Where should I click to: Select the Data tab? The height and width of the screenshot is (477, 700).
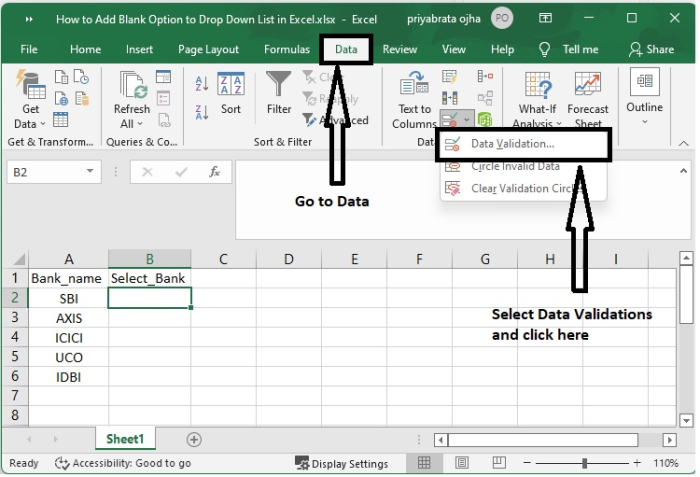346,49
